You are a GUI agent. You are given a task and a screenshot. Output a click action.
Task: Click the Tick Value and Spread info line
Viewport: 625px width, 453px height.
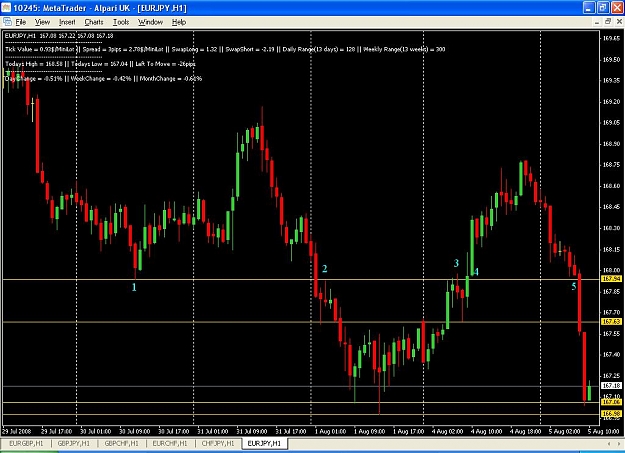(x=225, y=49)
